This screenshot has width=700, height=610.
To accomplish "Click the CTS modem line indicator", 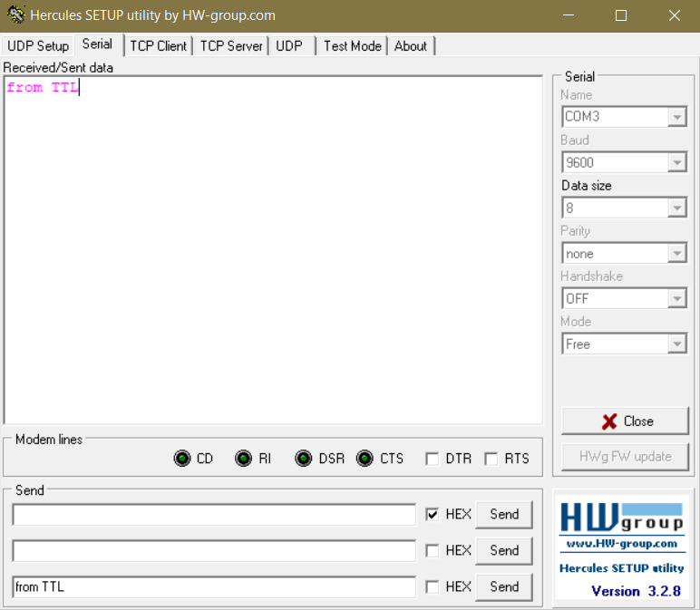I will coord(365,459).
